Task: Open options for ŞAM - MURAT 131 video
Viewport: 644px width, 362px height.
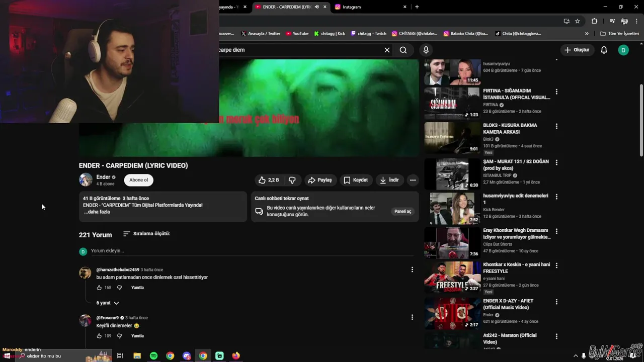Action: click(556, 162)
